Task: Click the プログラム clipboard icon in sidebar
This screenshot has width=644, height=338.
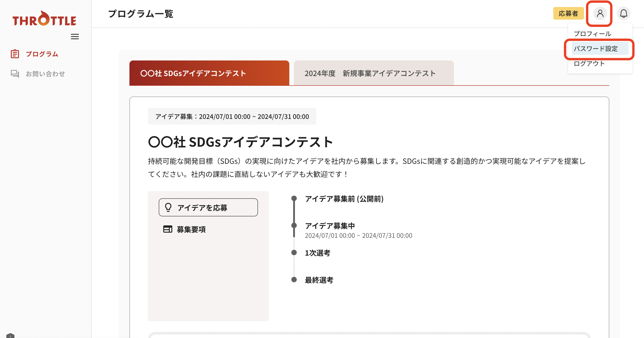Action: 15,54
